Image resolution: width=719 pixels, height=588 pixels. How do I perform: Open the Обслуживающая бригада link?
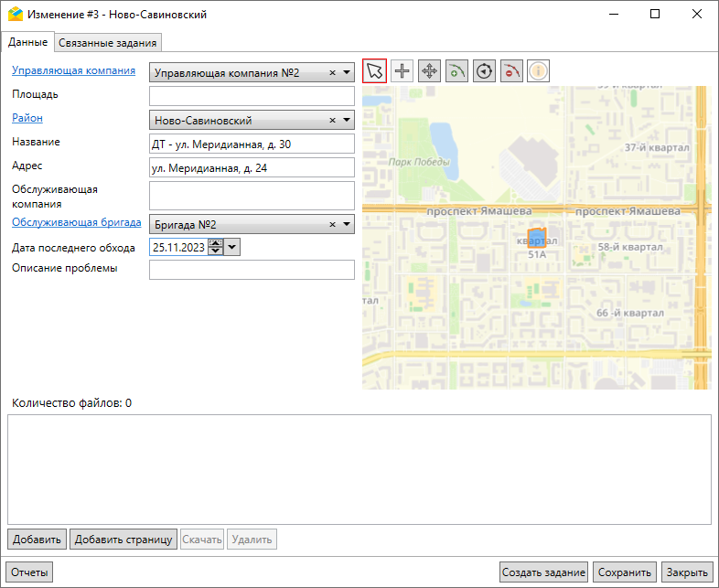(76, 222)
